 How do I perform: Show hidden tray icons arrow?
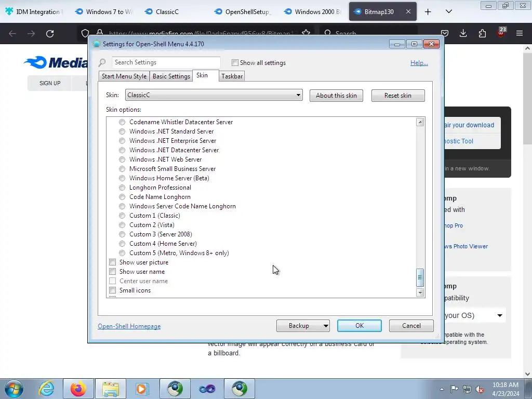(442, 389)
